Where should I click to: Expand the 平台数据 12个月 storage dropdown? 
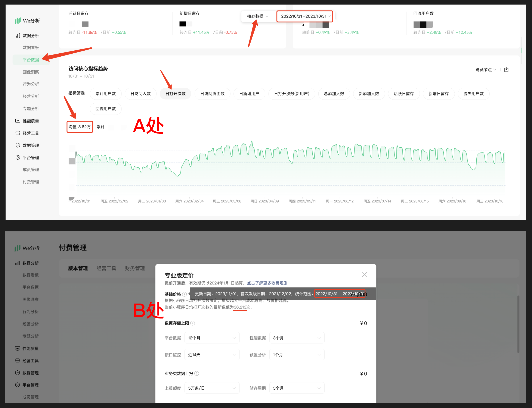click(x=212, y=338)
